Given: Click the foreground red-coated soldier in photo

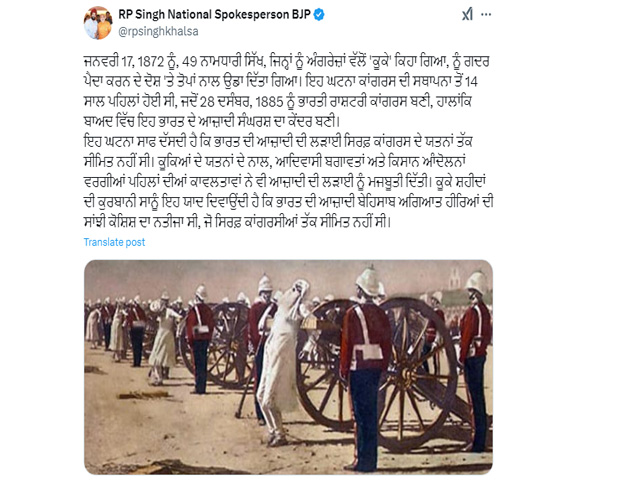Looking at the screenshot, I should tap(366, 367).
